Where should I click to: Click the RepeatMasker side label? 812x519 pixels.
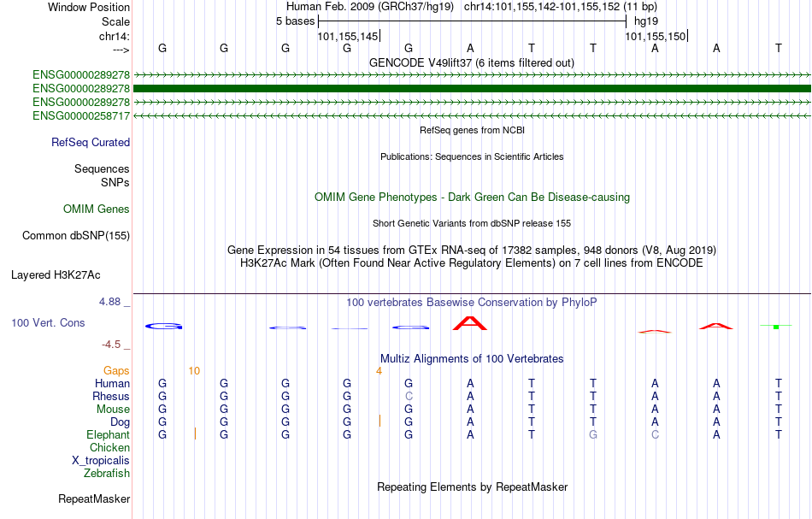click(x=94, y=498)
